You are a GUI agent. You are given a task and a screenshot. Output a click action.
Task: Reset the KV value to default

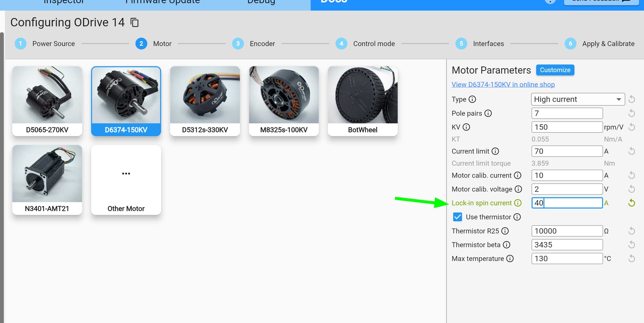click(x=631, y=127)
